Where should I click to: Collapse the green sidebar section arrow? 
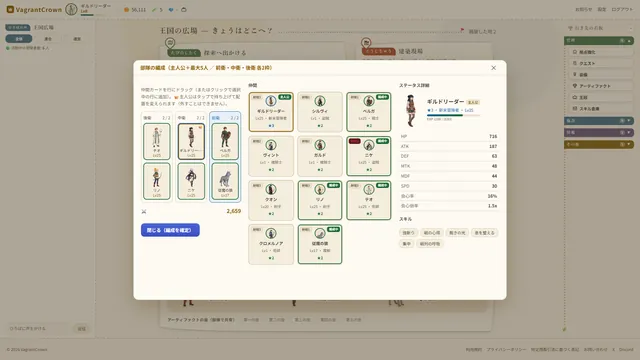629,41
